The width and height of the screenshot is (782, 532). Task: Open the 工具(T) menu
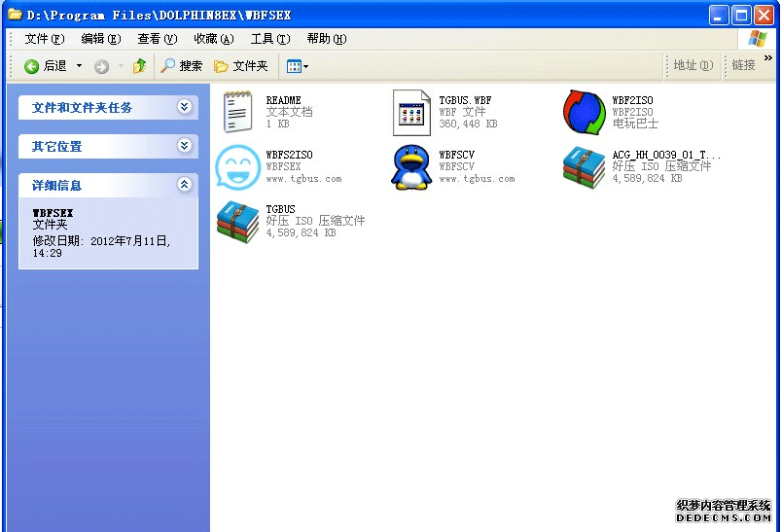coord(269,39)
